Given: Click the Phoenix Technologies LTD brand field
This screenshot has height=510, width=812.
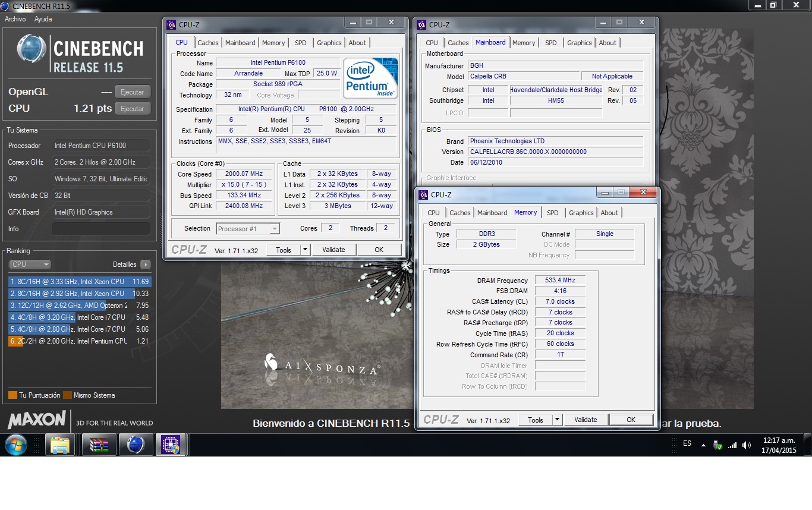Looking at the screenshot, I should pyautogui.click(x=555, y=141).
